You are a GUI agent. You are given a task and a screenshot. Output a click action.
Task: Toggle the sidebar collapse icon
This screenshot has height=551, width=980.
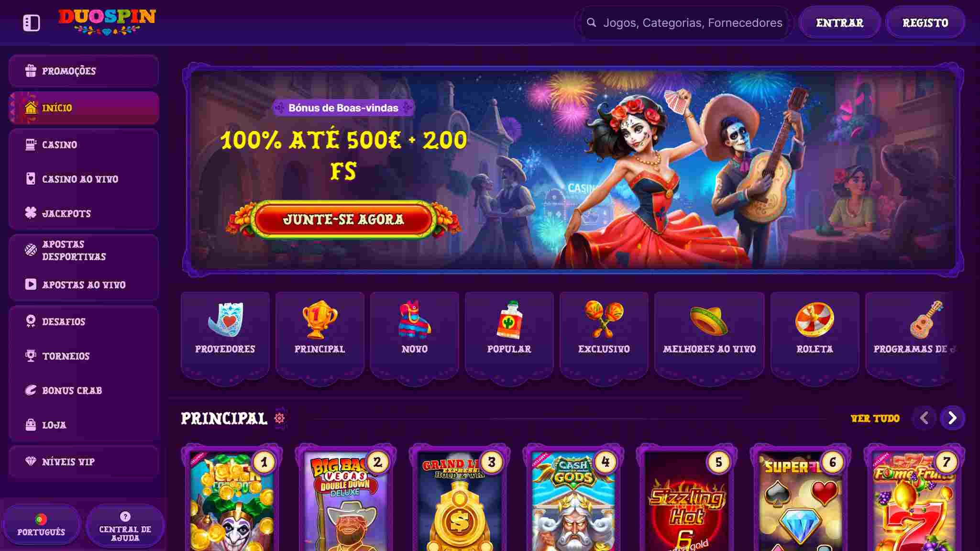32,23
